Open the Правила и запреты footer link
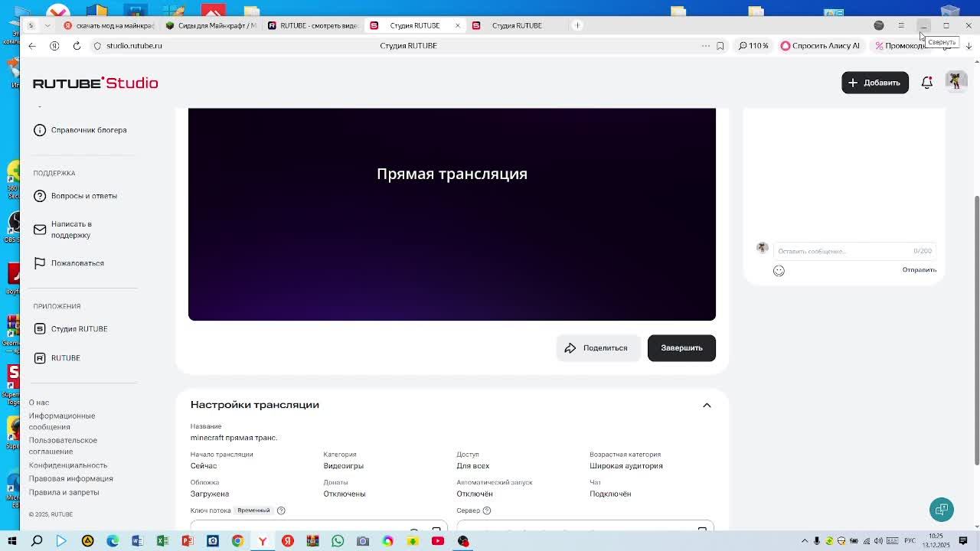Screen dimensions: 980x551 pyautogui.click(x=64, y=493)
